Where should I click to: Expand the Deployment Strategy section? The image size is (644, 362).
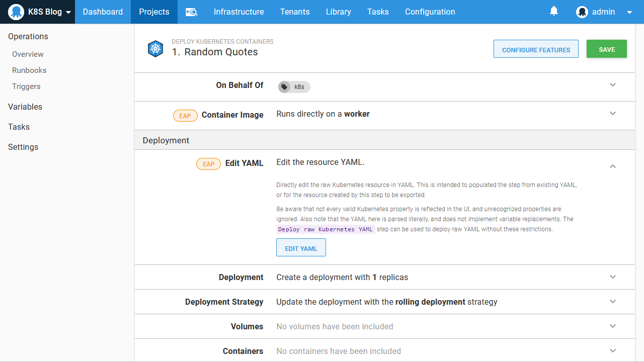tap(613, 302)
